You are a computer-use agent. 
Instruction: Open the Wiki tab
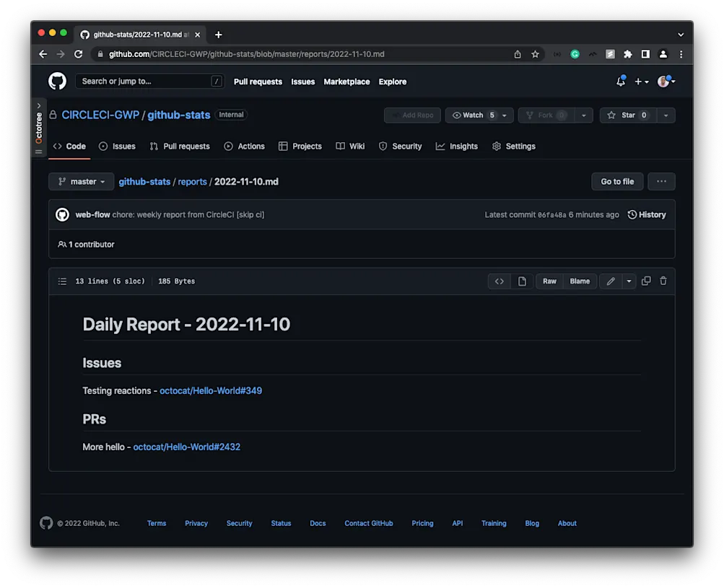351,146
